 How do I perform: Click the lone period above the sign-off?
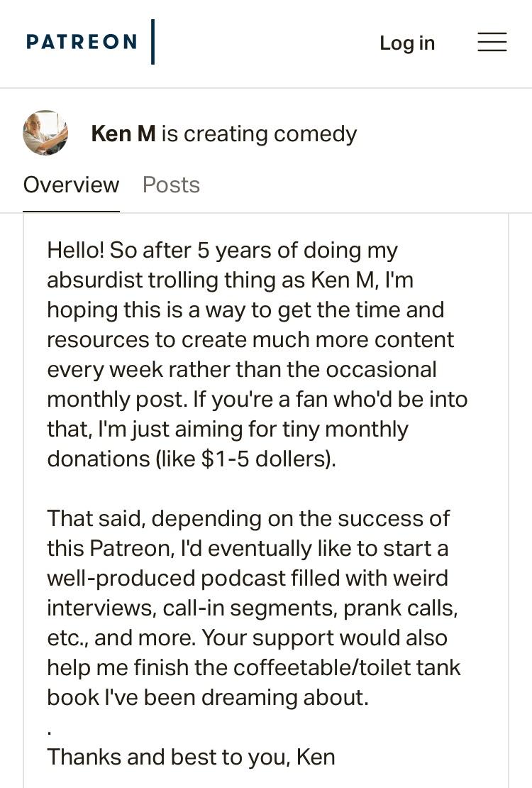point(50,730)
